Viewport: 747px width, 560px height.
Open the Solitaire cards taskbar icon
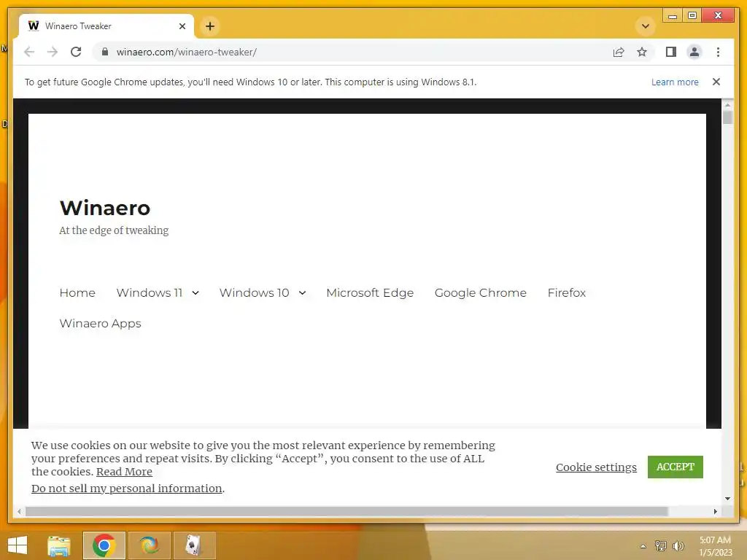click(x=194, y=545)
